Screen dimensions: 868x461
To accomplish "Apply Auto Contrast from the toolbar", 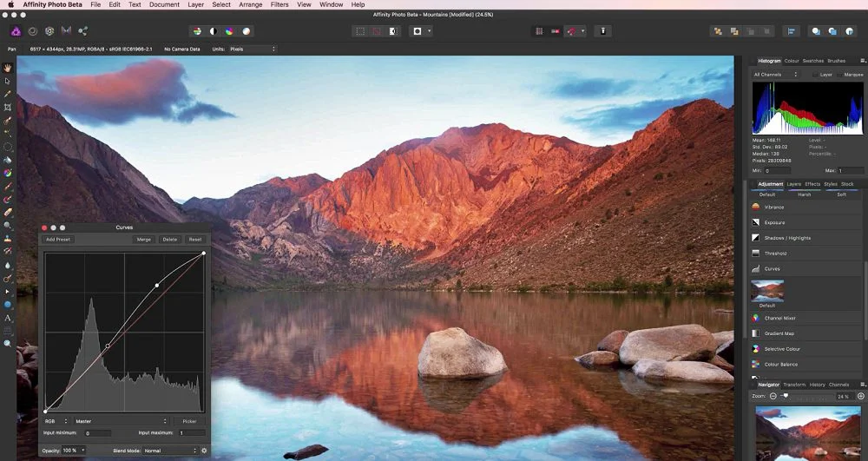I will pyautogui.click(x=214, y=31).
